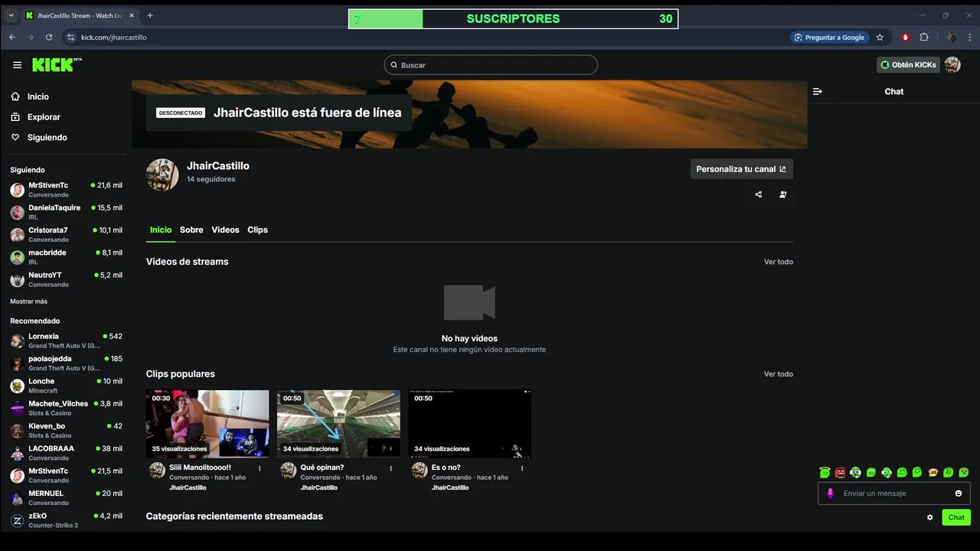Click the browser back arrow
Image resolution: width=980 pixels, height=551 pixels.
(12, 37)
